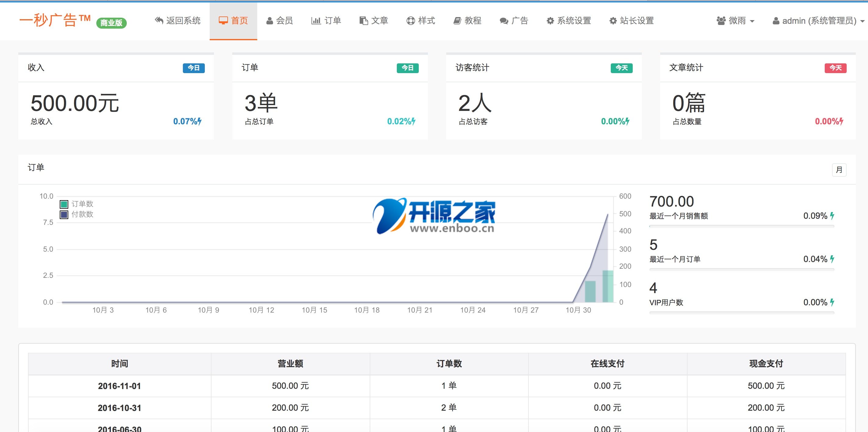The image size is (868, 432).
Task: Click the 订单数 legend label text
Action: (82, 204)
